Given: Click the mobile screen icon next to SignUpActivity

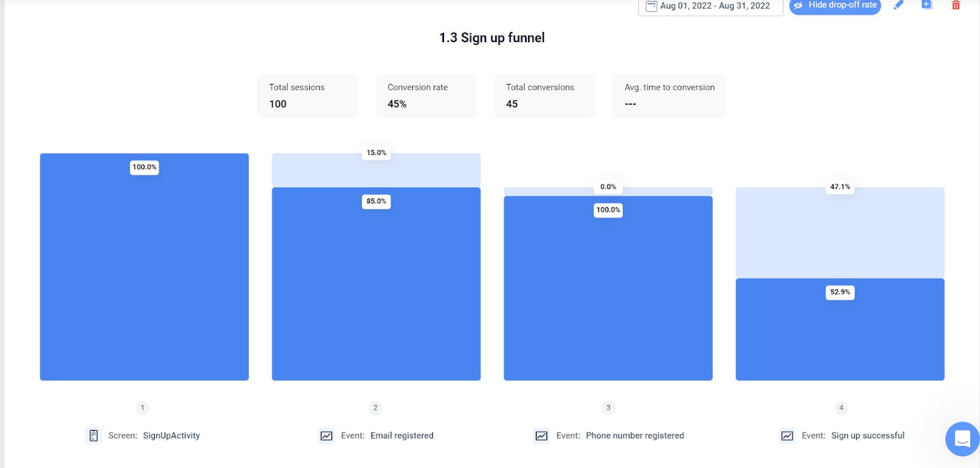Looking at the screenshot, I should click(x=93, y=436).
